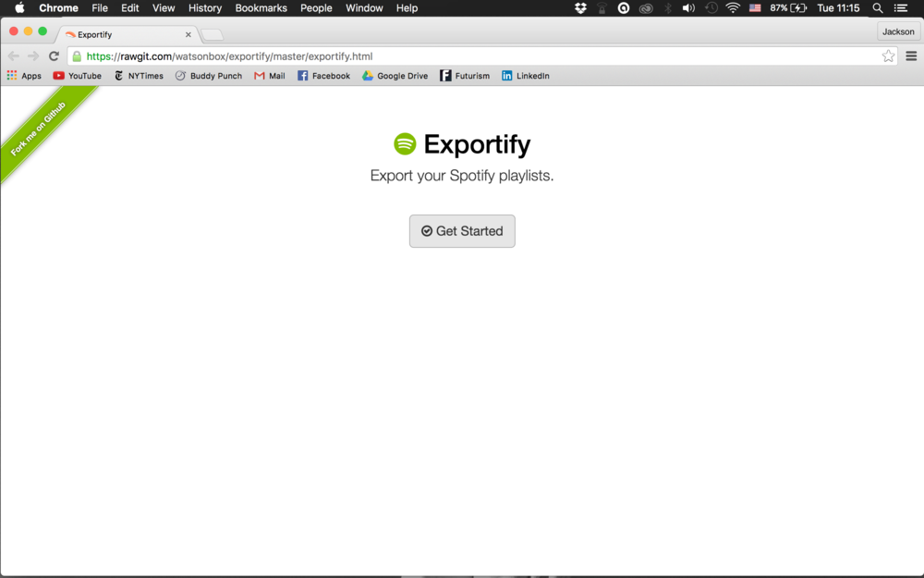
Task: Open Chrome's menu via the hamburger icon
Action: pos(911,55)
